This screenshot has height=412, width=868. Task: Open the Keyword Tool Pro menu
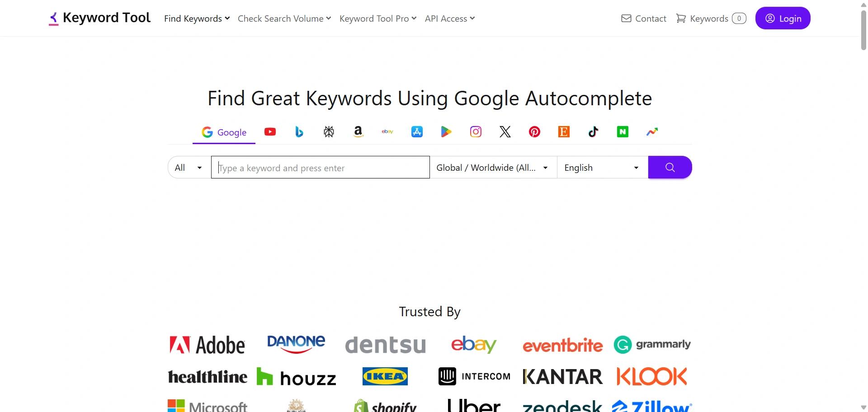pos(378,19)
